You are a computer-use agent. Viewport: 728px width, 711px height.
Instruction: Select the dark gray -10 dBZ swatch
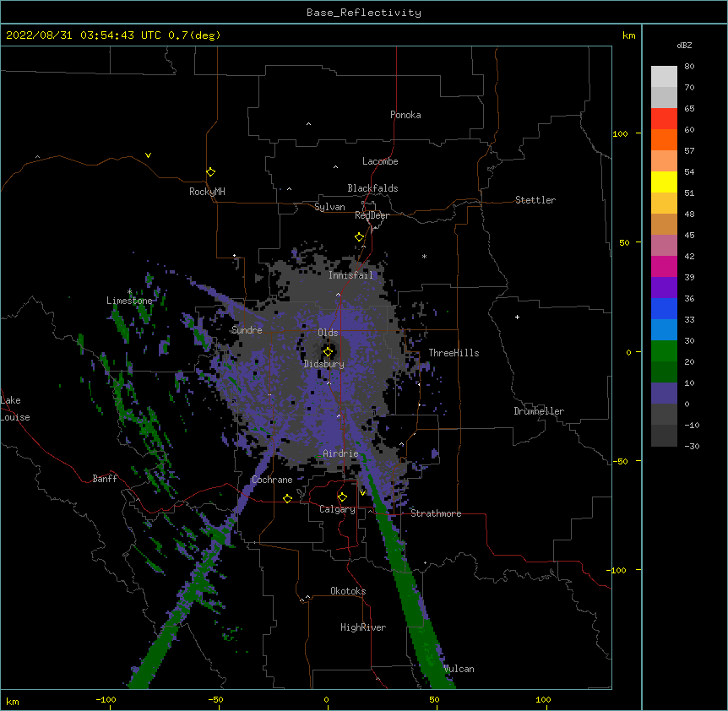(x=664, y=436)
